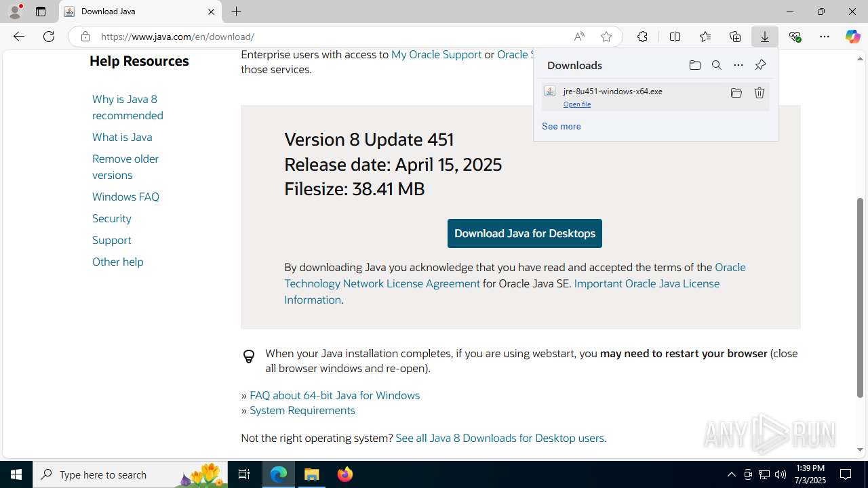The width and height of the screenshot is (868, 488).
Task: Toggle the Downloads toolbar button
Action: (x=765, y=37)
